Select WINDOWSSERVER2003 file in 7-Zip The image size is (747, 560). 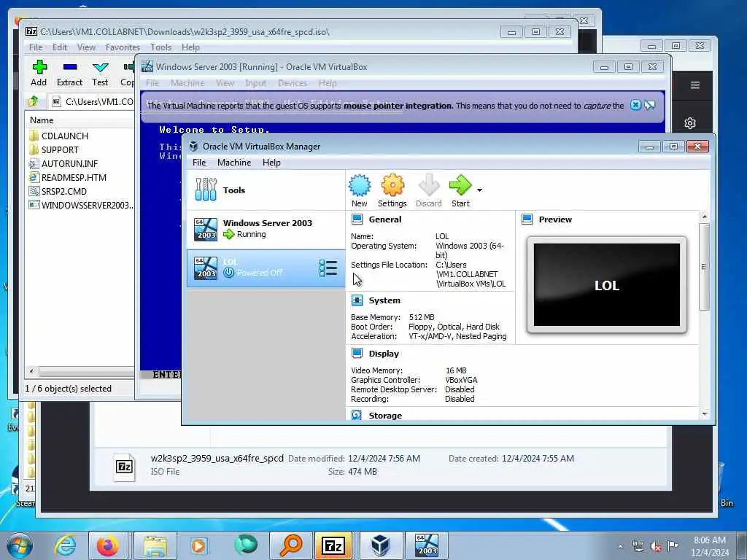click(x=81, y=205)
